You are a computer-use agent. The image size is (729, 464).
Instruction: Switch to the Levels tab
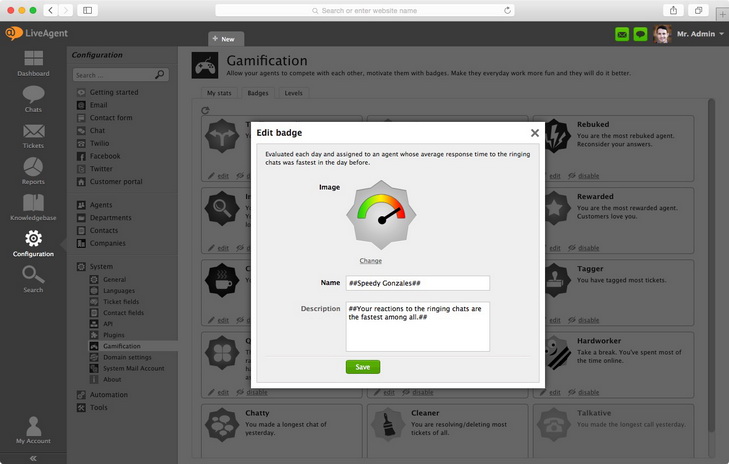tap(293, 93)
